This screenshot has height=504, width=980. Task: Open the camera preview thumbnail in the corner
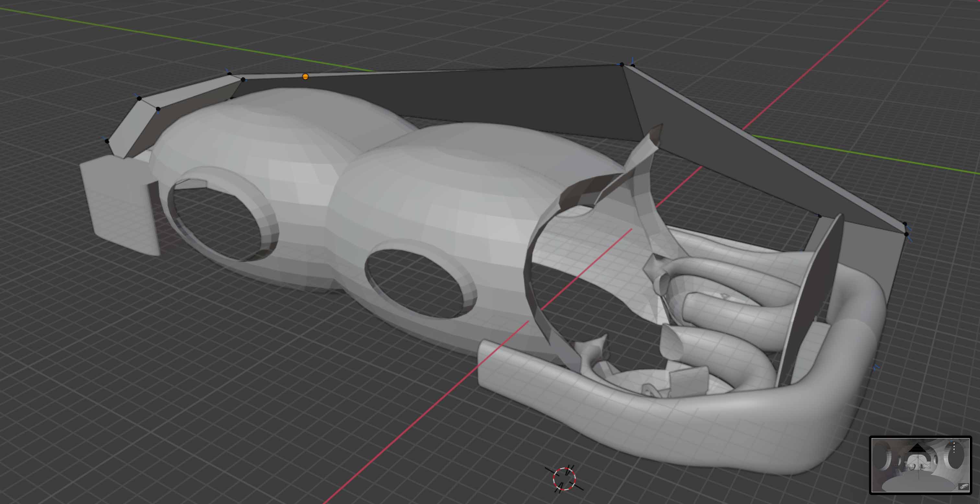[x=920, y=465]
